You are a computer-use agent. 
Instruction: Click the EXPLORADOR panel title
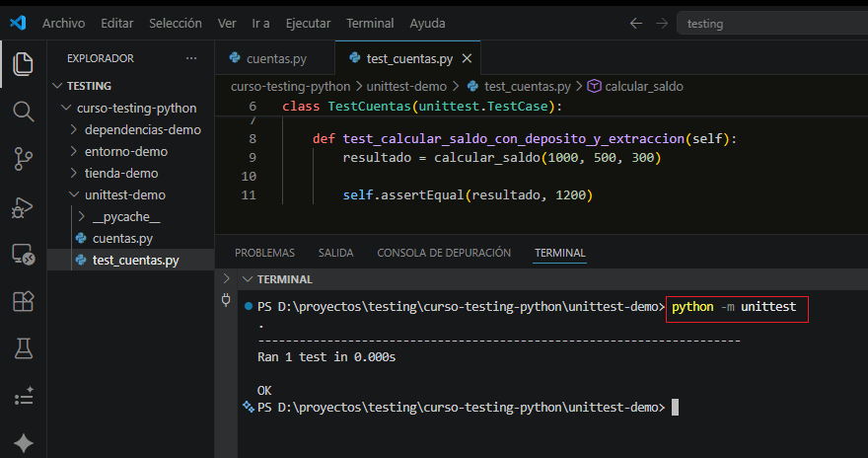(101, 58)
